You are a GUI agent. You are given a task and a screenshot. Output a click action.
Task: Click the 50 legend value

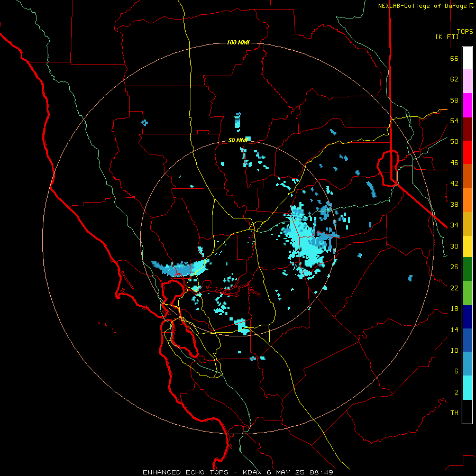(x=454, y=142)
